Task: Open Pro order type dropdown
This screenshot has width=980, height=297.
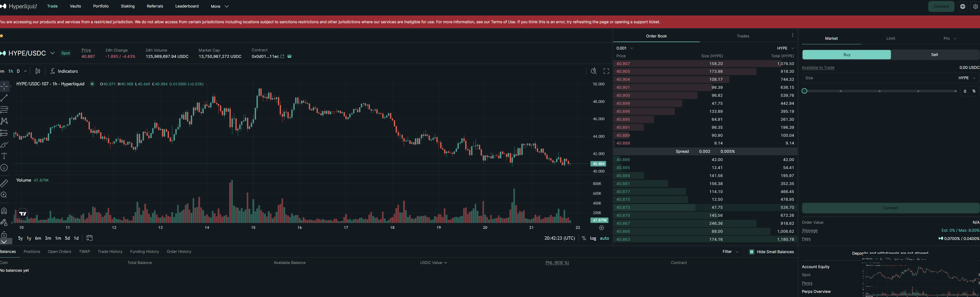Action: click(x=950, y=38)
